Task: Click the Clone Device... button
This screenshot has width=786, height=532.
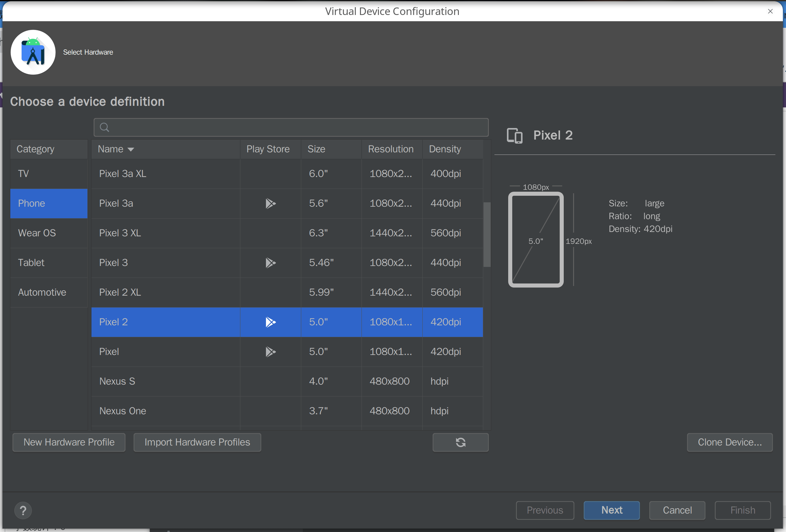Action: pos(730,442)
